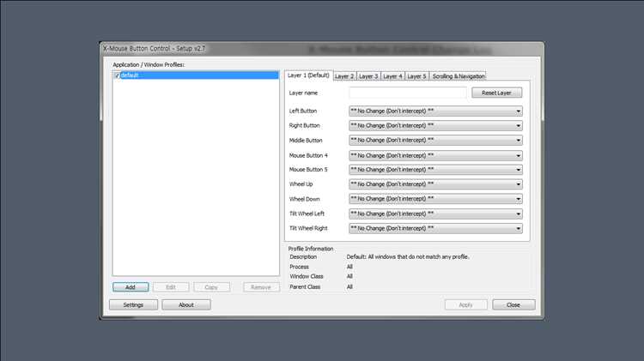This screenshot has width=644, height=361.
Task: Click the About button
Action: pyautogui.click(x=186, y=304)
